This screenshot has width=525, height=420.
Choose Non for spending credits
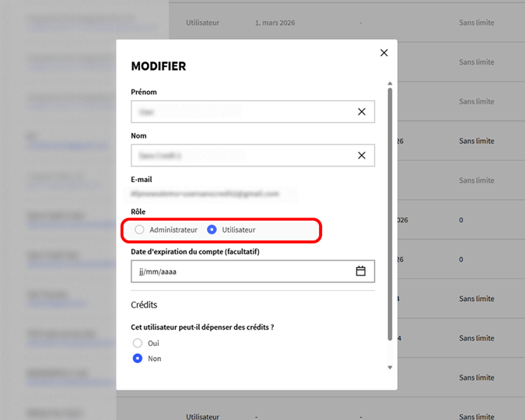[x=138, y=359]
